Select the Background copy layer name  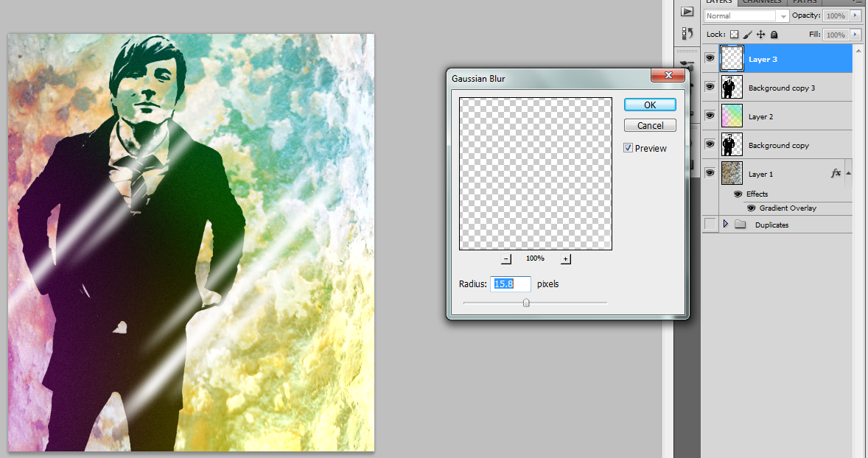click(778, 146)
